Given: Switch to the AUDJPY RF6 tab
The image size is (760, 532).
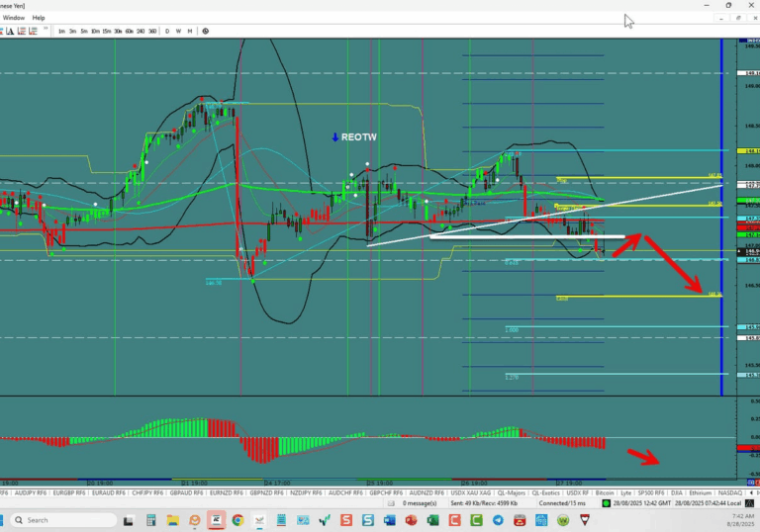Looking at the screenshot, I should point(31,492).
